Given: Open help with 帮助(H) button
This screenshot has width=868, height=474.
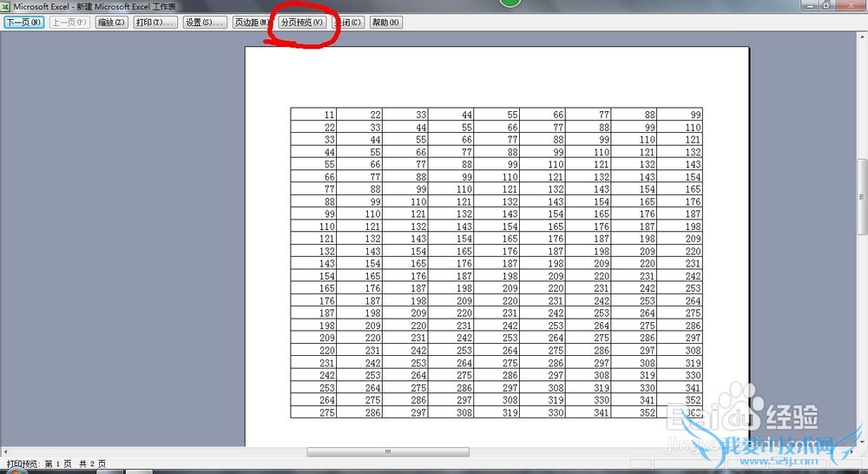Looking at the screenshot, I should [x=386, y=23].
